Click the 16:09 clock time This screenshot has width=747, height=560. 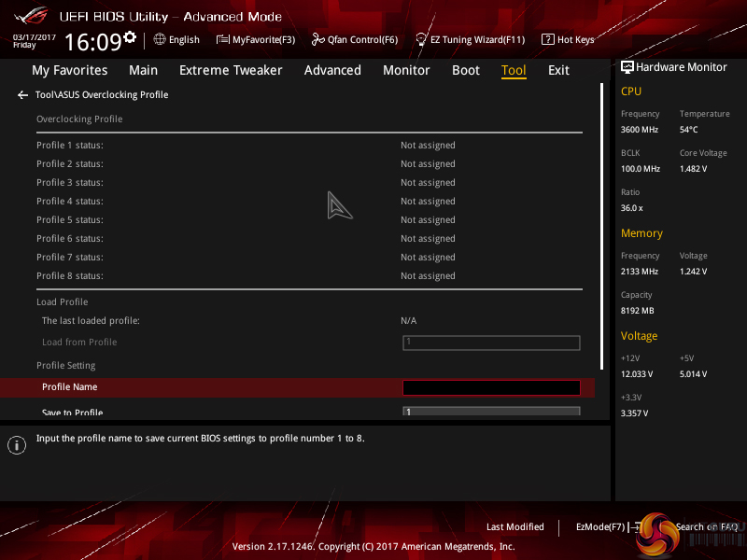[92, 42]
